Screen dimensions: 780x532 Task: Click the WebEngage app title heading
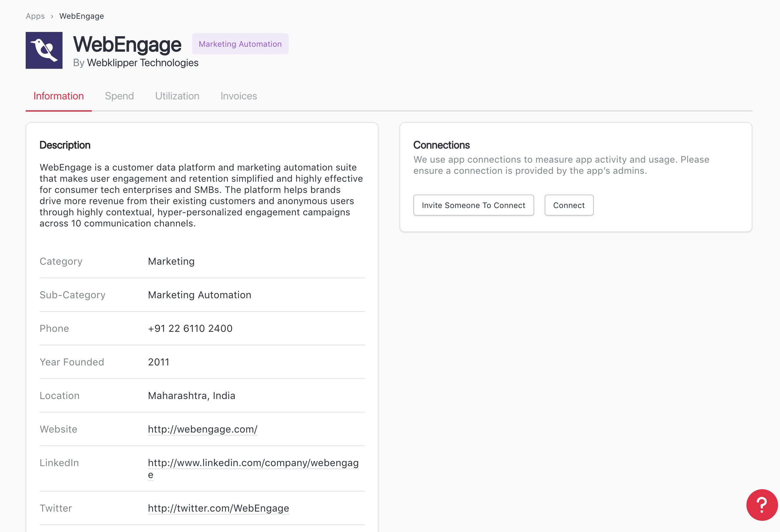pyautogui.click(x=127, y=44)
